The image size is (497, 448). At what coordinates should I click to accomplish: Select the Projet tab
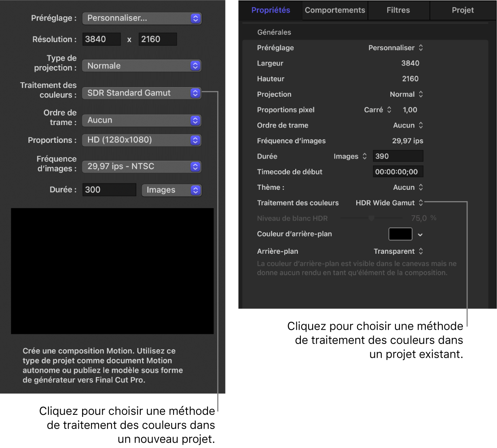(x=463, y=10)
